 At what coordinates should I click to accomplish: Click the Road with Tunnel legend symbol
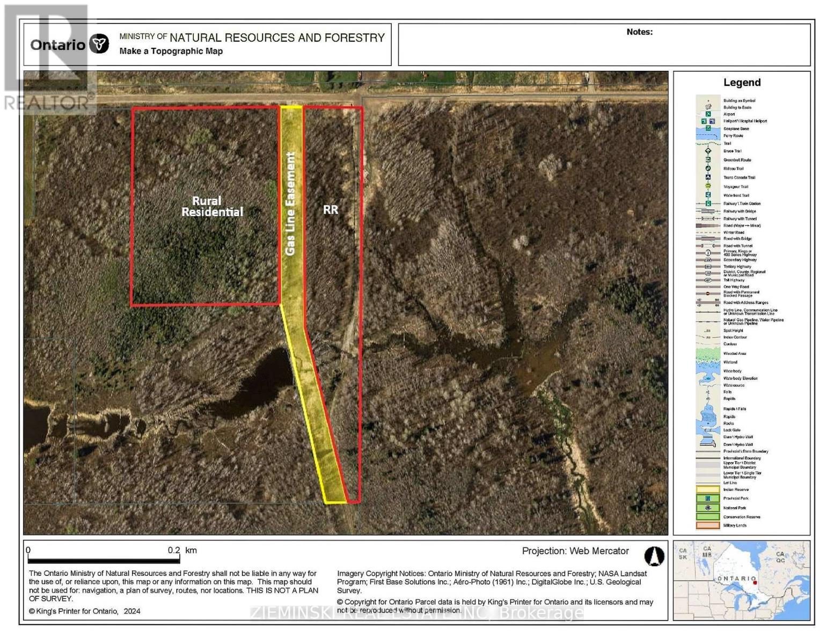pyautogui.click(x=708, y=246)
